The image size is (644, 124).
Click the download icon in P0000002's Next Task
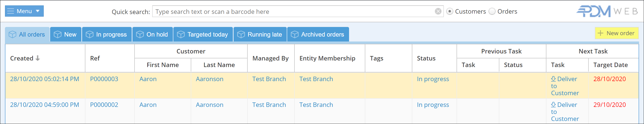click(553, 105)
